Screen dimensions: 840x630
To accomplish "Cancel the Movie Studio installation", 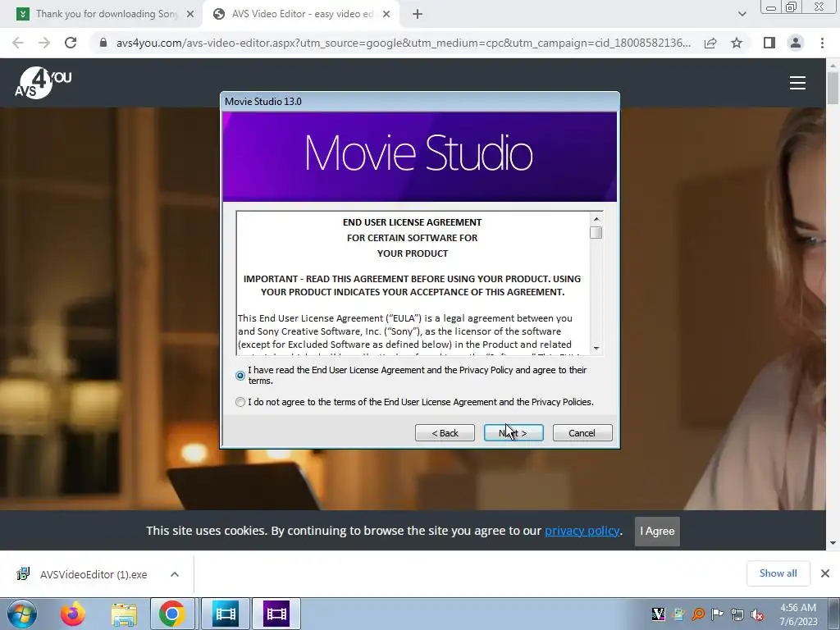I will coord(582,433).
